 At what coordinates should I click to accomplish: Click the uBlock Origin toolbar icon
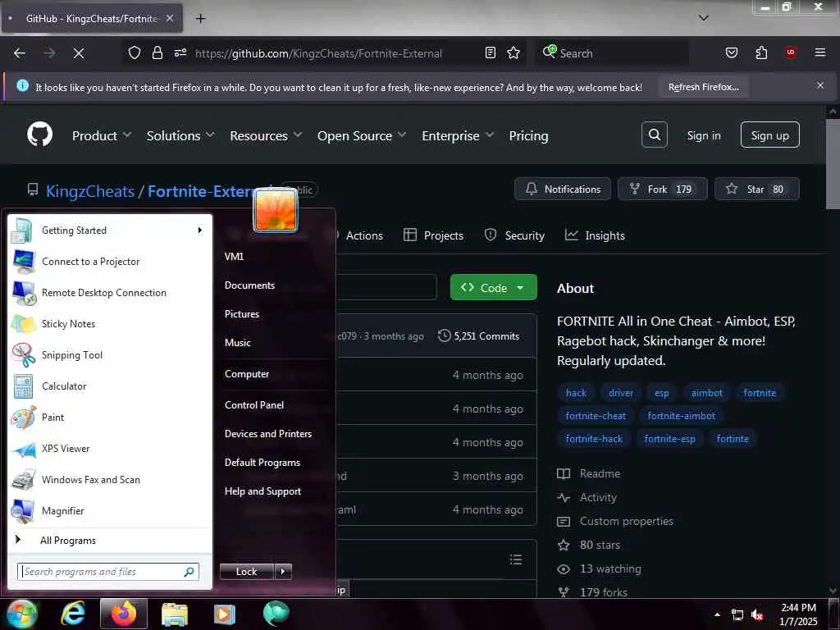pos(791,52)
